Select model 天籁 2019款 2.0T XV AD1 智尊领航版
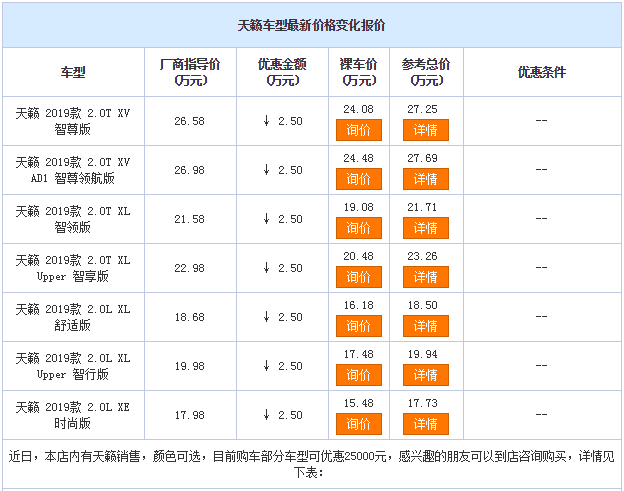Image resolution: width=624 pixels, height=491 pixels. [73, 170]
